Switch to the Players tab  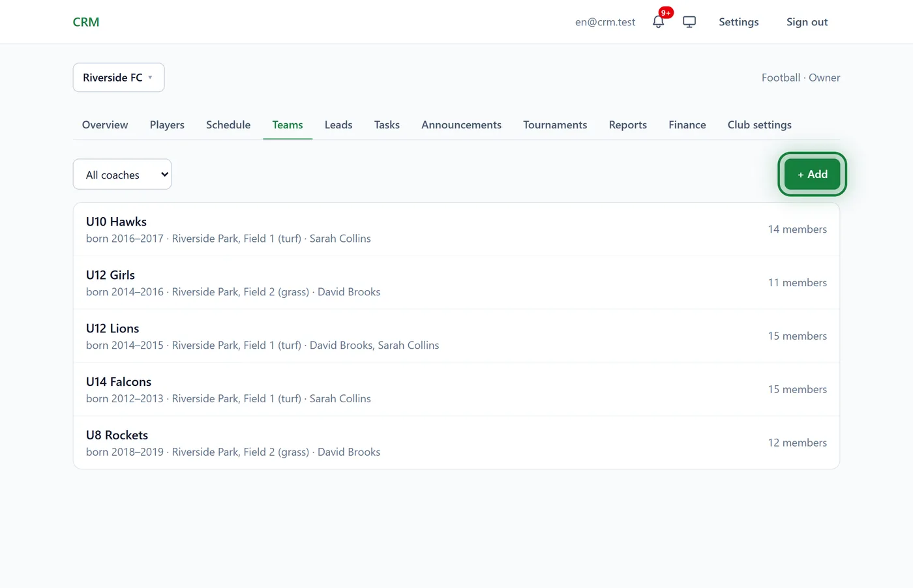click(167, 125)
